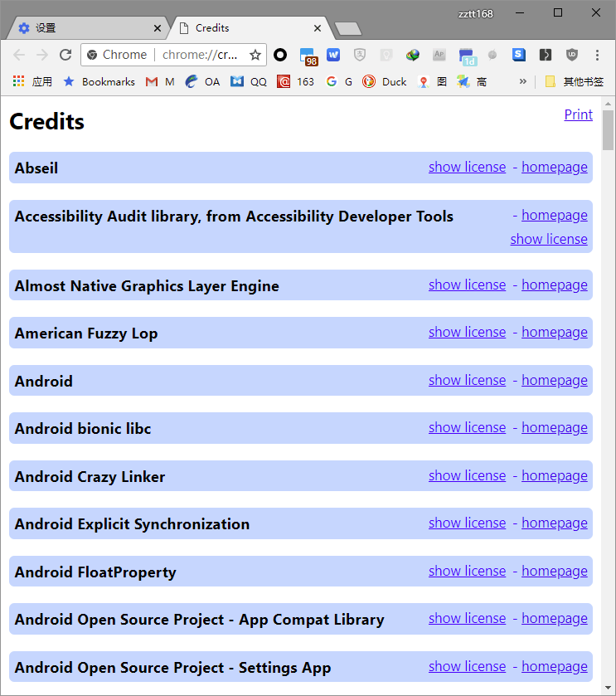The image size is (616, 696).
Task: Click the blue W extension icon
Action: [333, 55]
